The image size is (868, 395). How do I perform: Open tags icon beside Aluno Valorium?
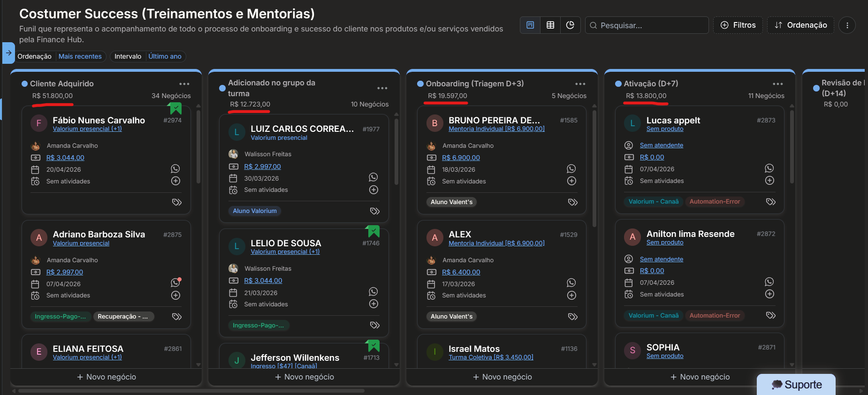(374, 211)
